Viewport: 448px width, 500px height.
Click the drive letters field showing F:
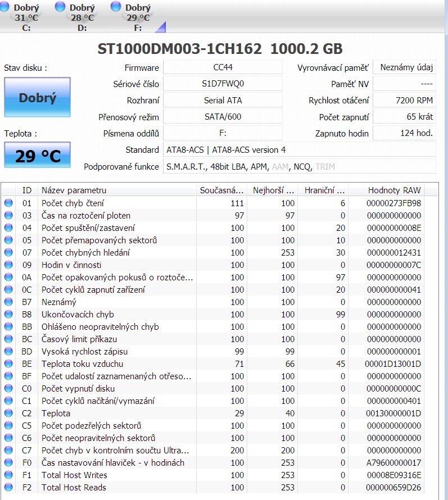click(223, 133)
